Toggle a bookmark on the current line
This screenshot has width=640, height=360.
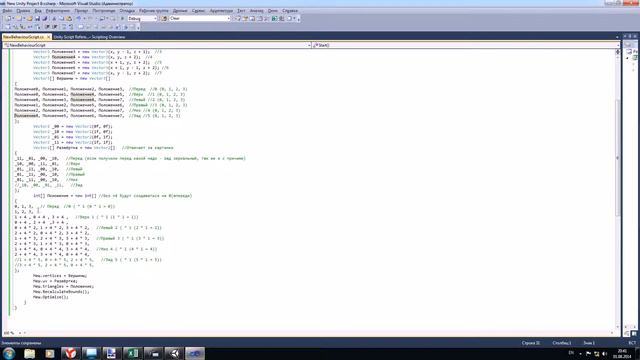tap(81, 27)
